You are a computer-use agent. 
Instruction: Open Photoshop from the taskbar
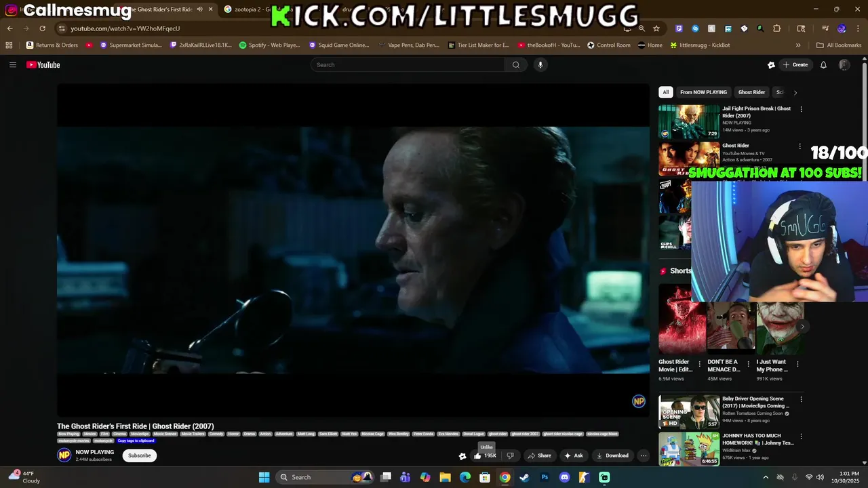click(545, 477)
